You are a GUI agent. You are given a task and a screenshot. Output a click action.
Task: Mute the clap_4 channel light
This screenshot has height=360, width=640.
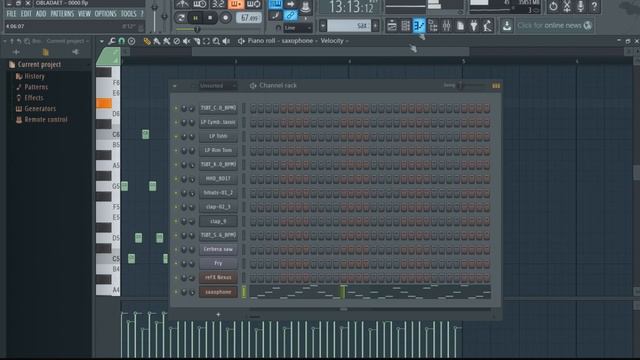pos(176,221)
